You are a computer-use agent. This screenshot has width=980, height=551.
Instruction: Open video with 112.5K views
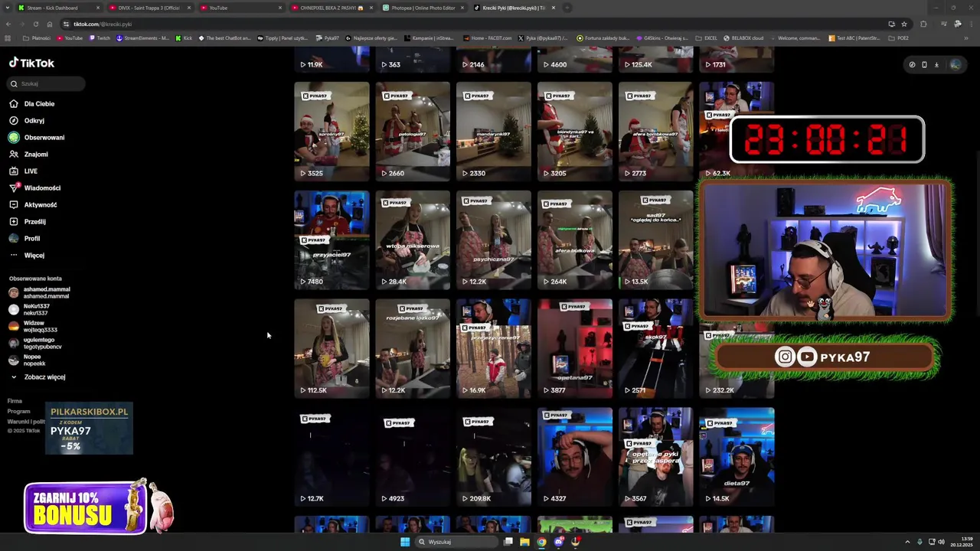tap(332, 348)
